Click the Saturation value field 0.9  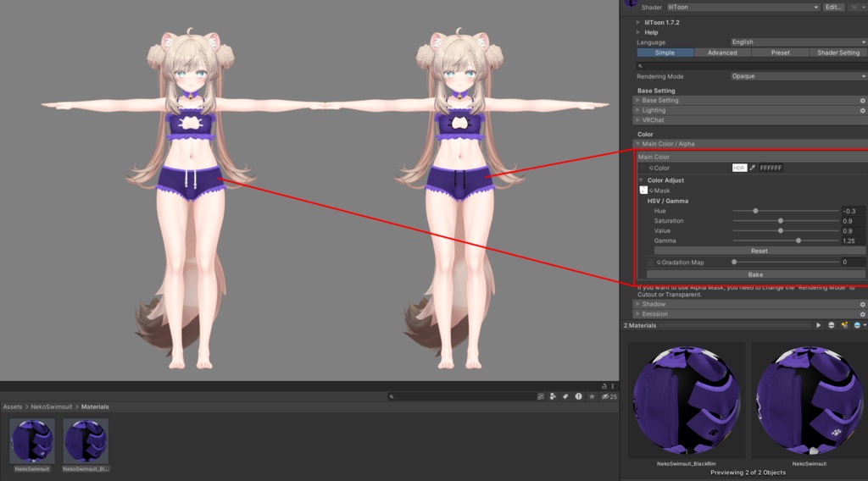(x=853, y=221)
